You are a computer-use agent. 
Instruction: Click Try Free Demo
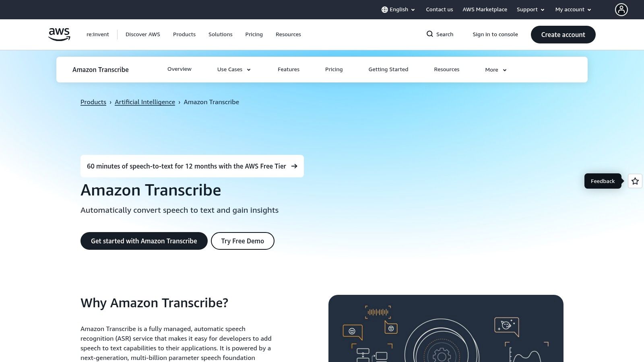[x=242, y=241]
